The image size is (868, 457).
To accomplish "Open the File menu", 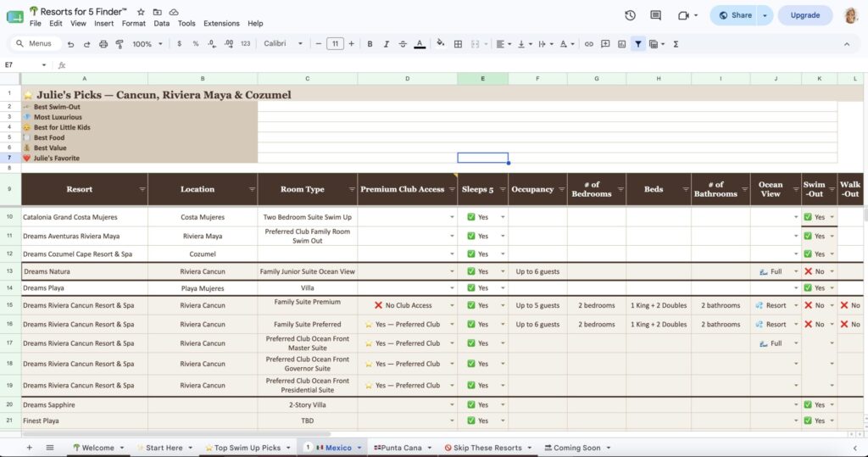I will [x=36, y=23].
